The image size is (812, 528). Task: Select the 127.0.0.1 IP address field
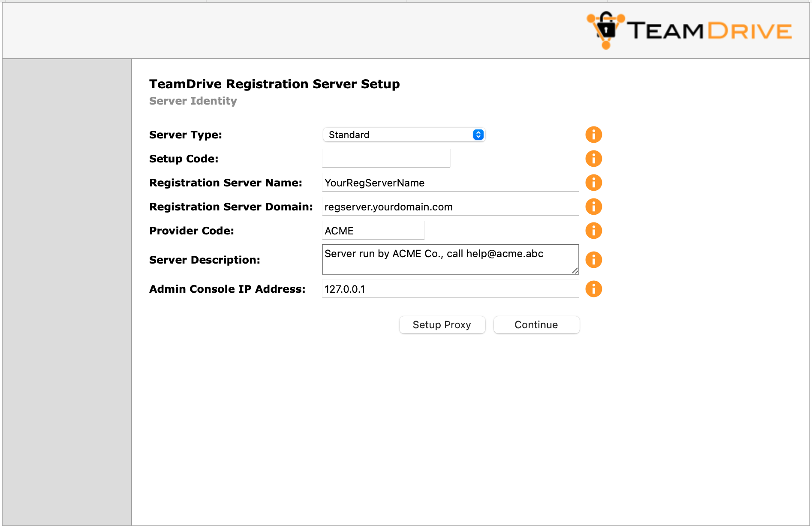[449, 289]
